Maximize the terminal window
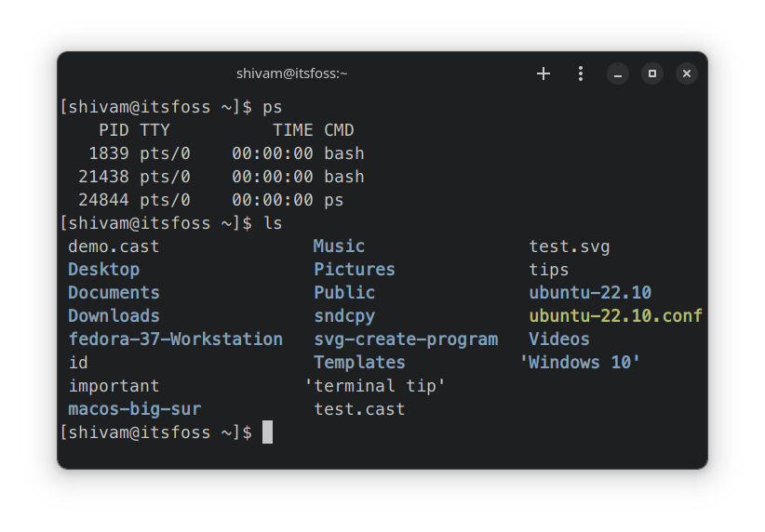 point(652,73)
